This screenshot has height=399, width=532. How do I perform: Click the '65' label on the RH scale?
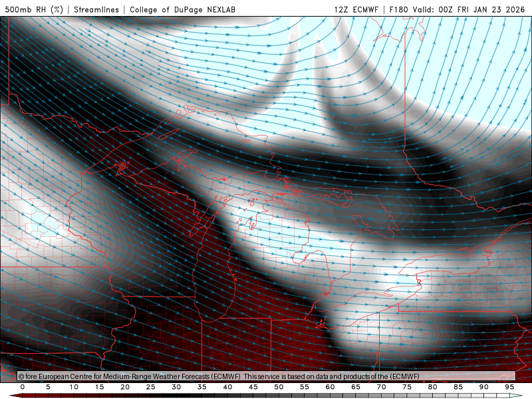click(x=356, y=387)
